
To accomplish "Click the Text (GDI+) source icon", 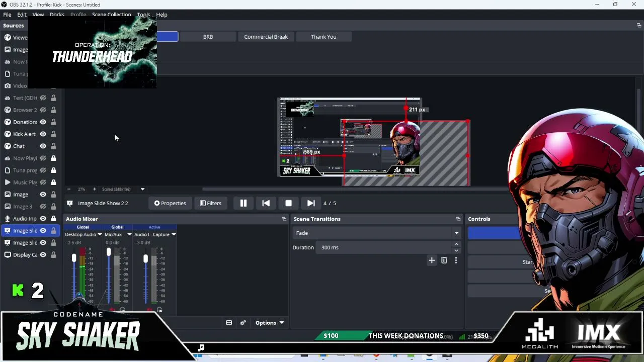I will [x=8, y=98].
